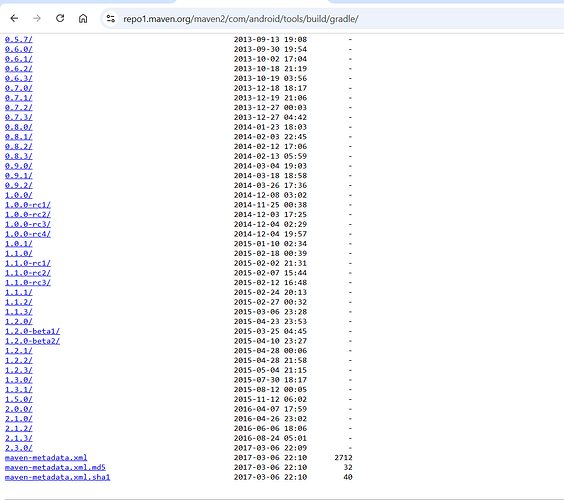Click the browser forward arrow

(37, 18)
